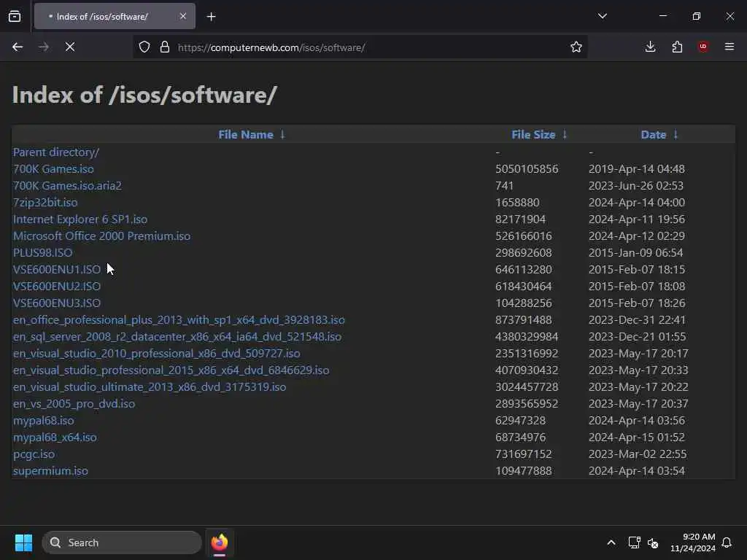Click the taskbar Search box
The height and width of the screenshot is (560, 747).
click(122, 542)
